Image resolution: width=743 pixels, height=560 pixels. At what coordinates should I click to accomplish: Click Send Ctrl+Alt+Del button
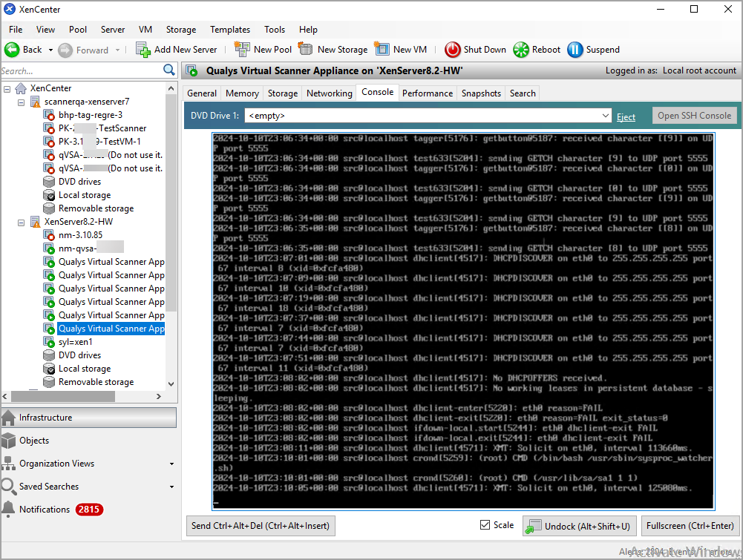(261, 526)
